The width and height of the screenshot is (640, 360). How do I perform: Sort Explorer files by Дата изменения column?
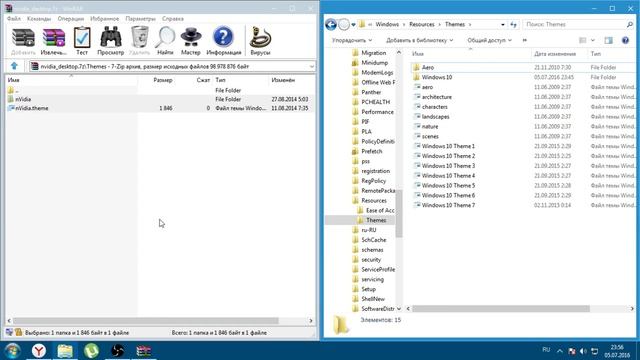click(x=555, y=54)
